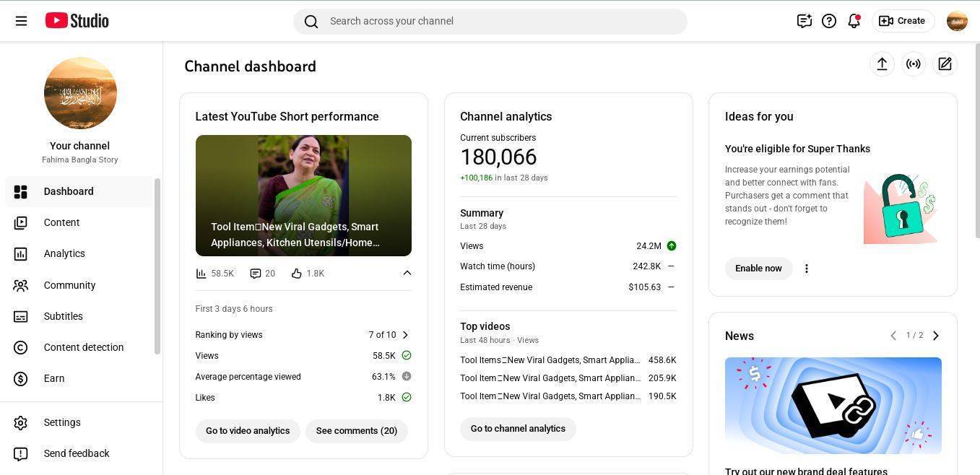
Task: Click the send feedback icon in top bar
Action: 804,21
